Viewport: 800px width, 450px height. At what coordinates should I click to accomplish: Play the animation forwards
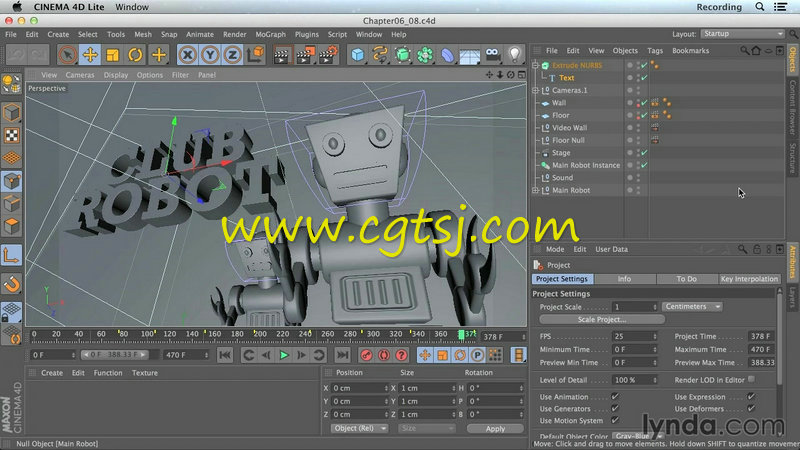pyautogui.click(x=284, y=355)
